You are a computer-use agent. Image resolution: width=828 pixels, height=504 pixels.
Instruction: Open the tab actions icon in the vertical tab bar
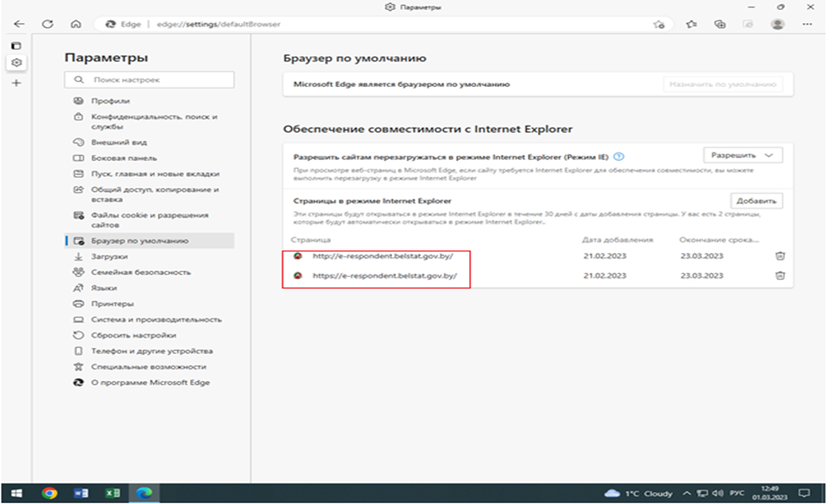tap(17, 46)
